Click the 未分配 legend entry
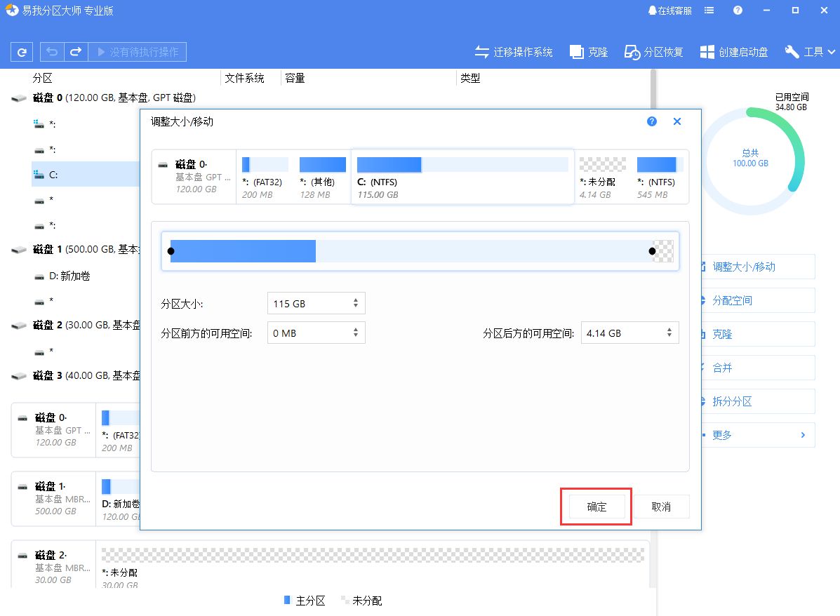 point(361,601)
